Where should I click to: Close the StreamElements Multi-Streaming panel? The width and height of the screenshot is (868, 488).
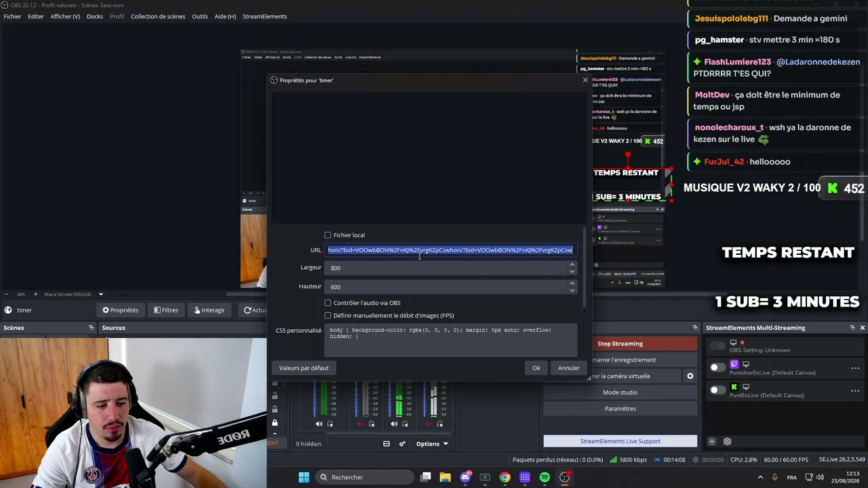[x=862, y=328]
